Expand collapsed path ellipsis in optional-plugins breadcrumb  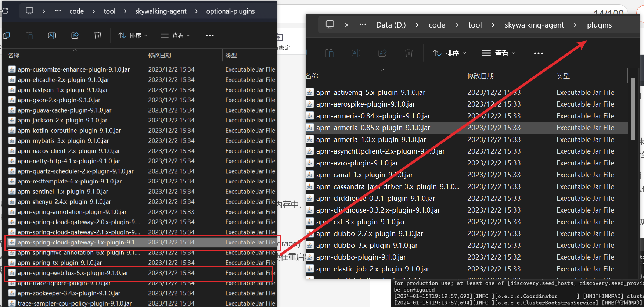pyautogui.click(x=58, y=11)
